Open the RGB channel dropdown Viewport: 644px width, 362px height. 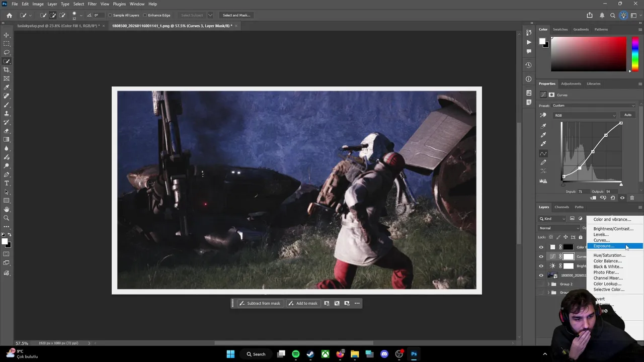585,115
